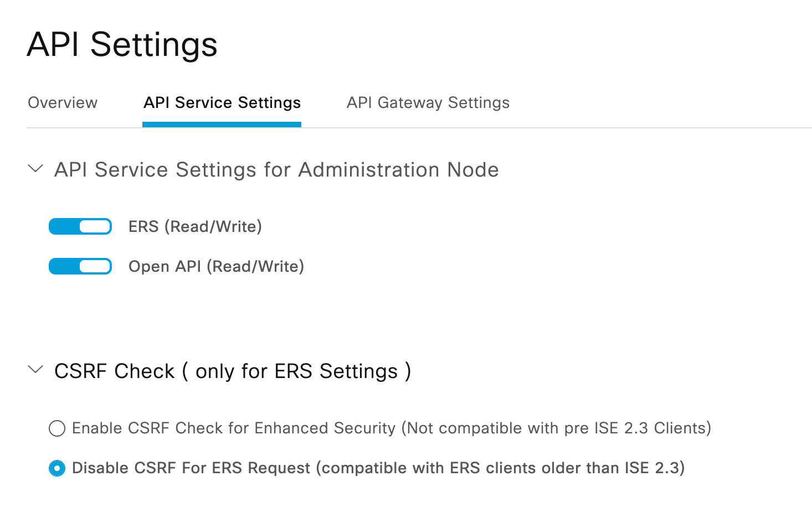Click the API Service Settings for Administration Node heading
The width and height of the screenshot is (812, 528).
pyautogui.click(x=276, y=170)
